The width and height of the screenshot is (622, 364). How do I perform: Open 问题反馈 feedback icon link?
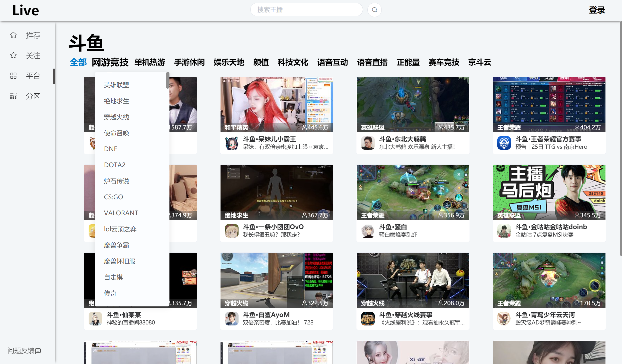click(x=38, y=351)
